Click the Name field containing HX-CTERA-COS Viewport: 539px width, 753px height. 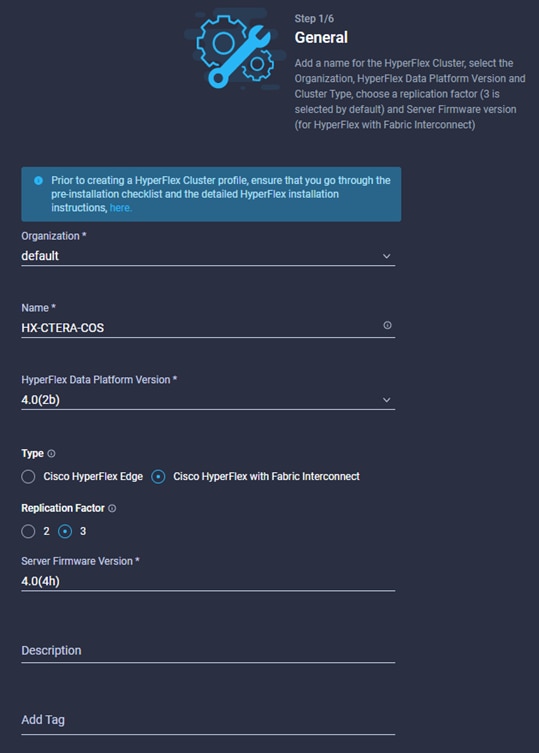point(208,328)
